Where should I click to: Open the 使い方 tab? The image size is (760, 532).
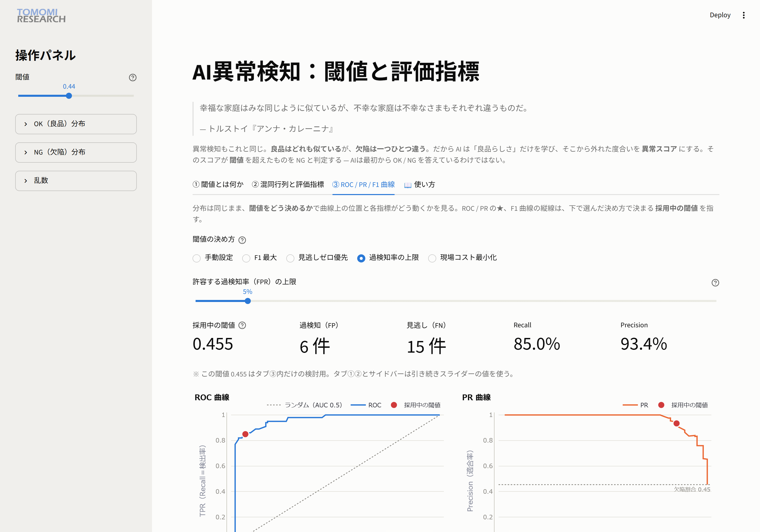(419, 184)
